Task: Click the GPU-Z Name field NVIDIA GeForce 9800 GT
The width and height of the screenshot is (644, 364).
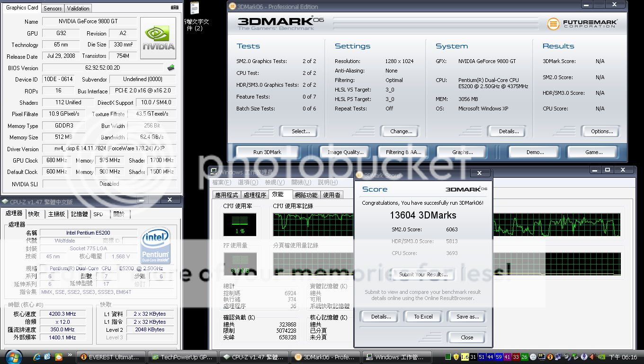Action: 89,21
